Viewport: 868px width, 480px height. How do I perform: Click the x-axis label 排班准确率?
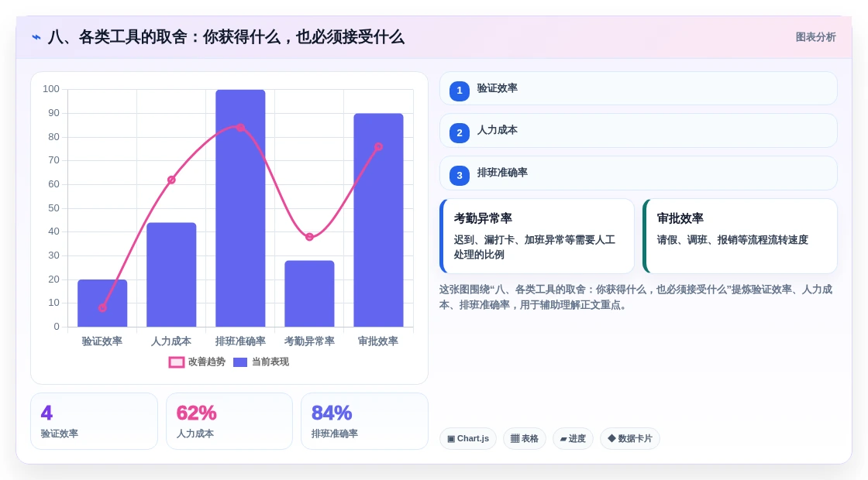click(240, 341)
